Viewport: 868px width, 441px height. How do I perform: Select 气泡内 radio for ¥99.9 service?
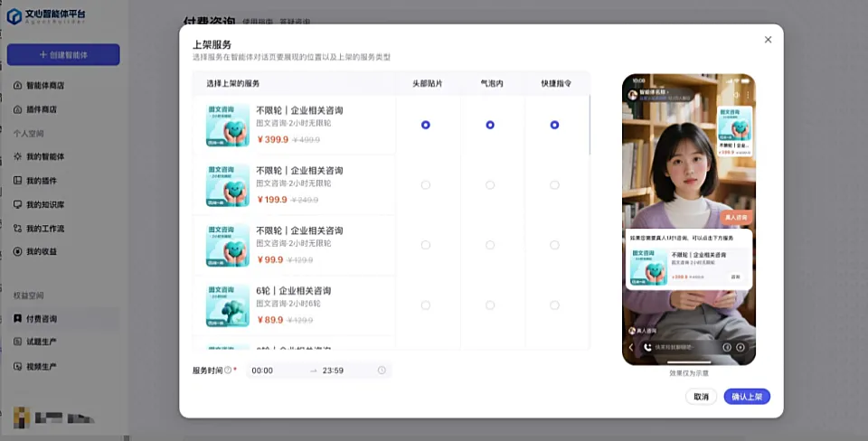[x=490, y=245]
